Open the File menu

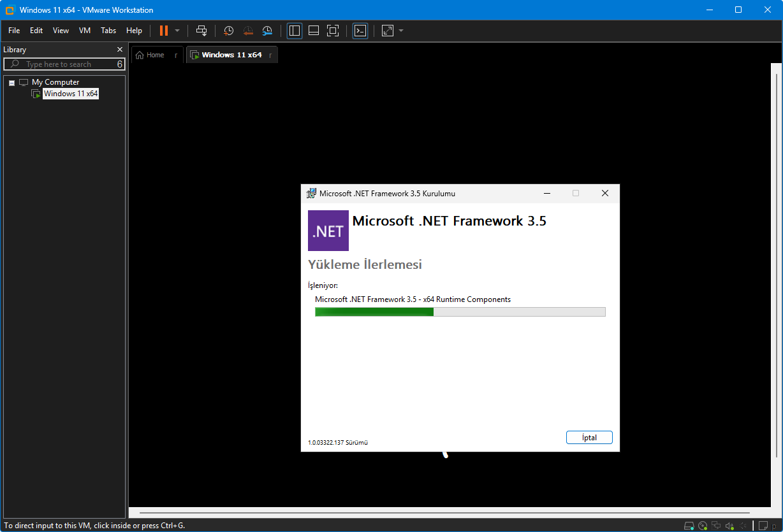(14, 31)
